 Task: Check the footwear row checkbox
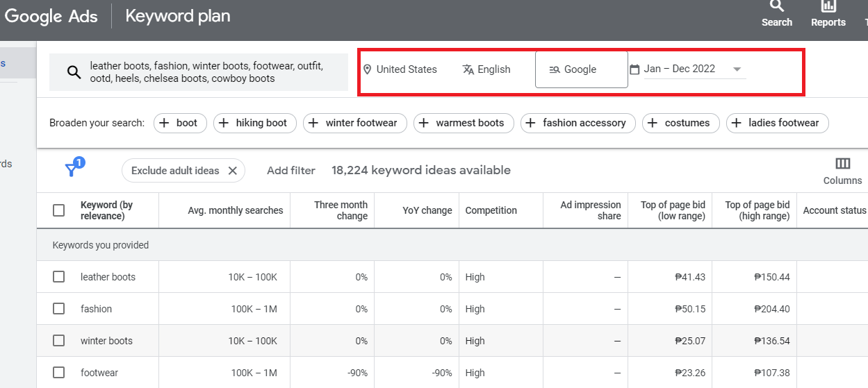(x=59, y=373)
